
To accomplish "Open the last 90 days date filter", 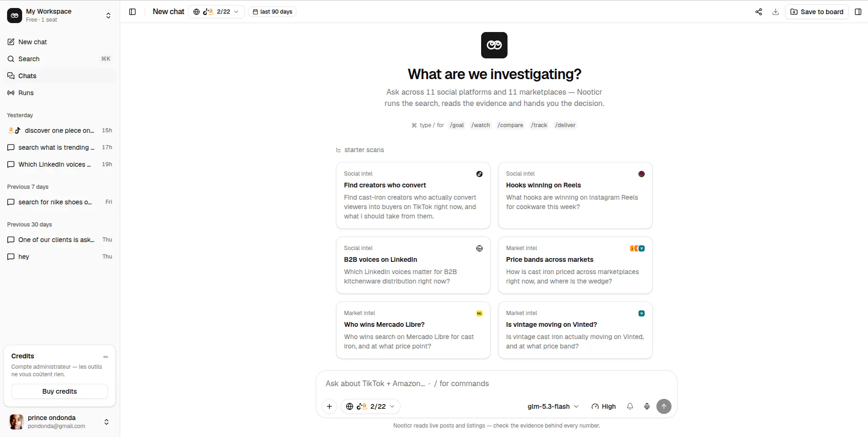I will pos(272,12).
